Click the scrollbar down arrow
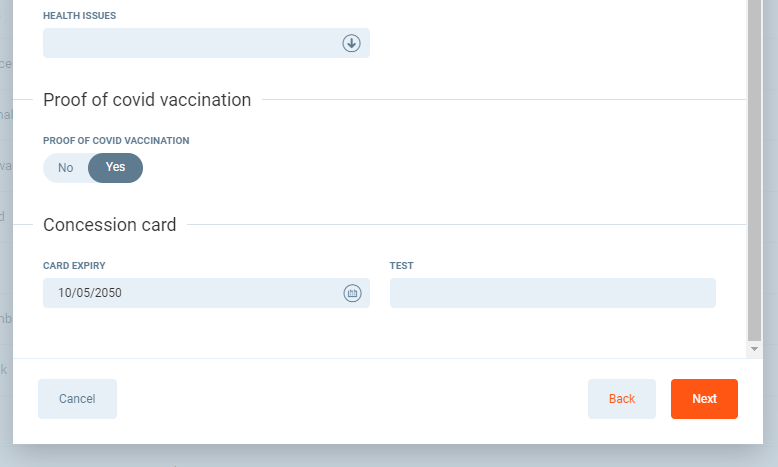 (755, 349)
